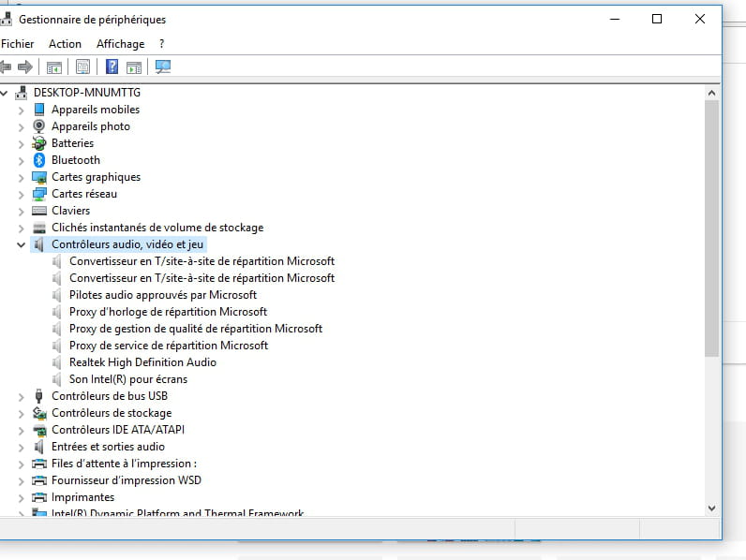Open the Fichier menu
This screenshot has height=560, width=746.
[18, 44]
